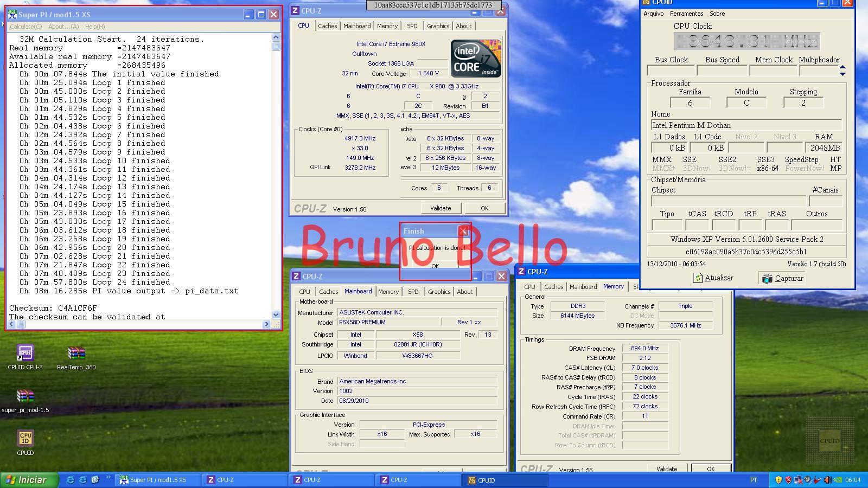868x488 pixels.
Task: Click OK in CPU-Z memory window
Action: click(x=711, y=468)
